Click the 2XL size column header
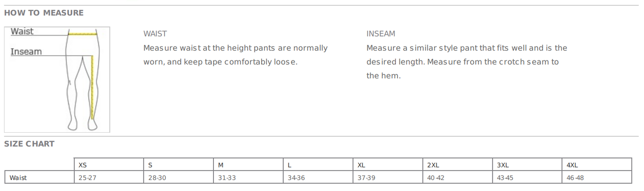 433,165
